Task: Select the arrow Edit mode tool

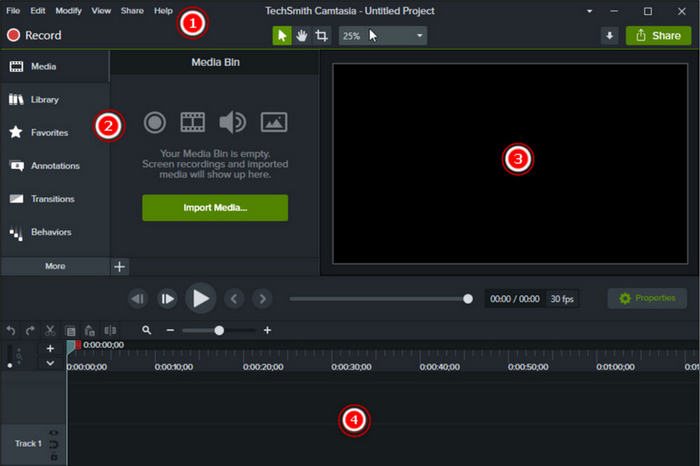Action: [x=282, y=36]
